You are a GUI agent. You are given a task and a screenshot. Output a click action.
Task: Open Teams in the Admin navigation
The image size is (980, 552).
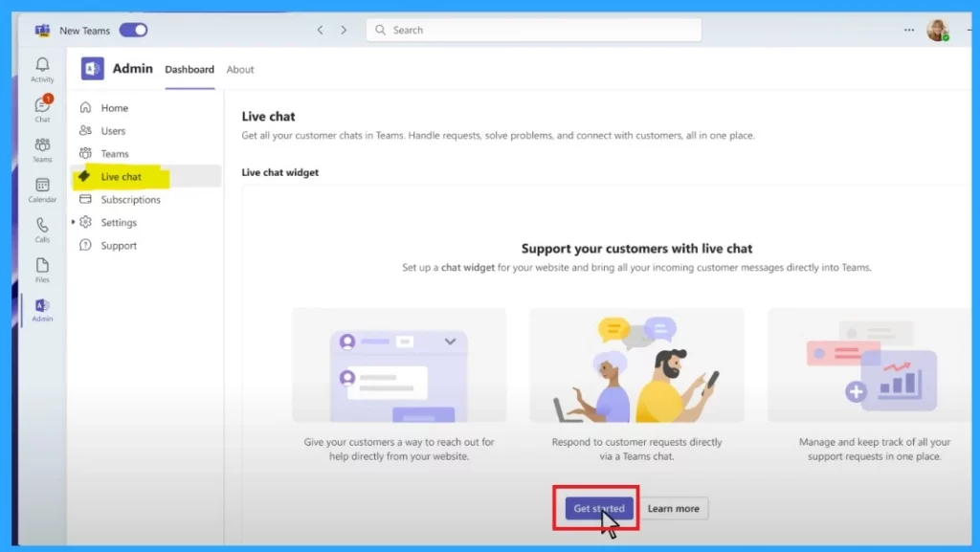146,154
